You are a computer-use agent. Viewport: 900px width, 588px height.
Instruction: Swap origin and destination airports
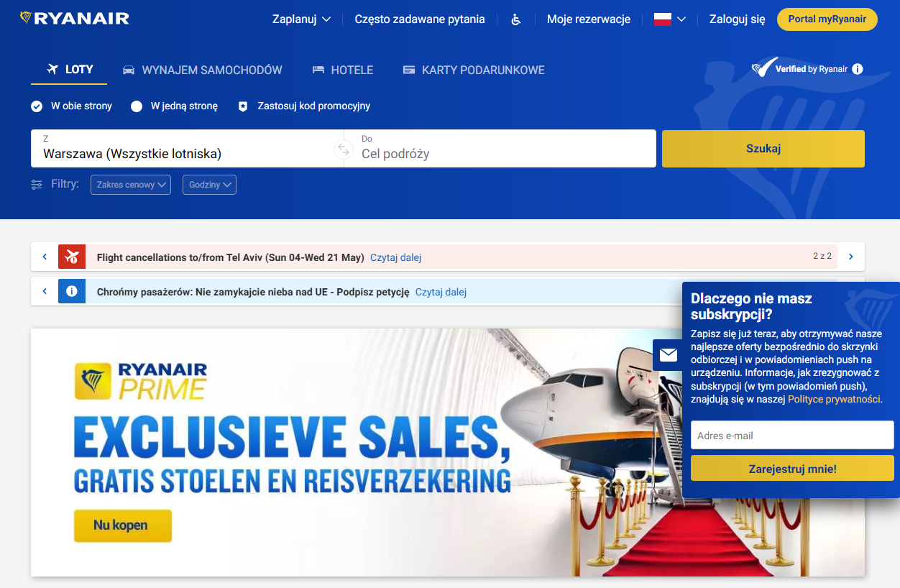click(x=344, y=150)
